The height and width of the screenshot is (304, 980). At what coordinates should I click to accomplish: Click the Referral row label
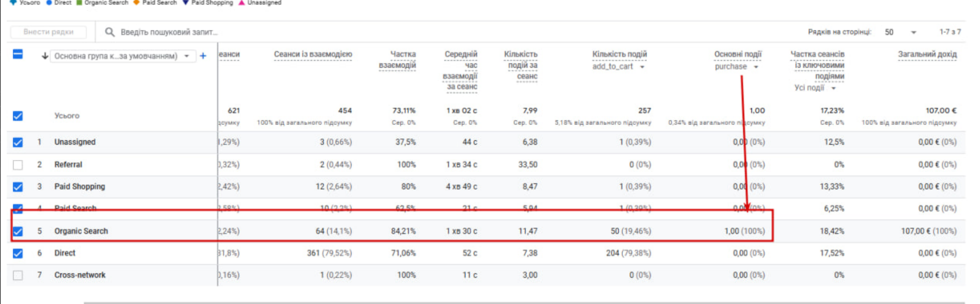pyautogui.click(x=68, y=165)
